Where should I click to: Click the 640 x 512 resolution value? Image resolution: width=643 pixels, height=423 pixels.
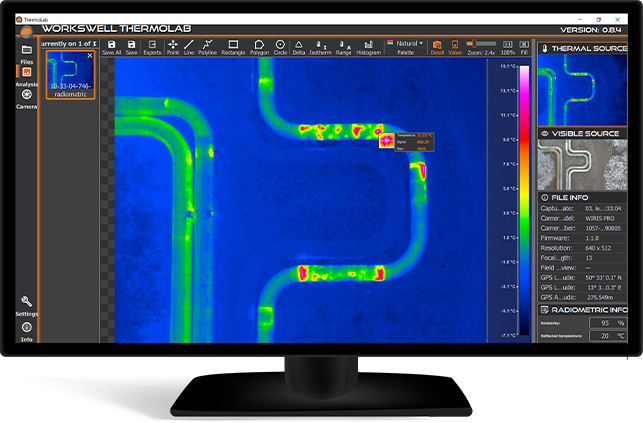(598, 248)
